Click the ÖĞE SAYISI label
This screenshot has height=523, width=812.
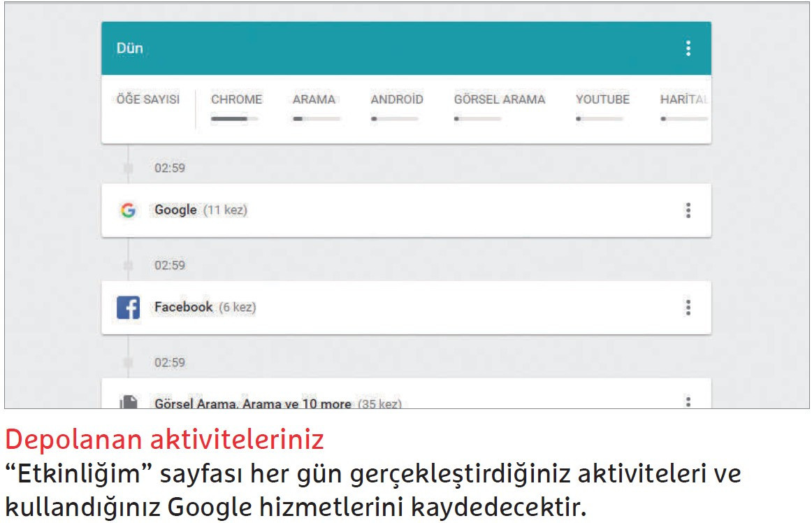[x=147, y=99]
